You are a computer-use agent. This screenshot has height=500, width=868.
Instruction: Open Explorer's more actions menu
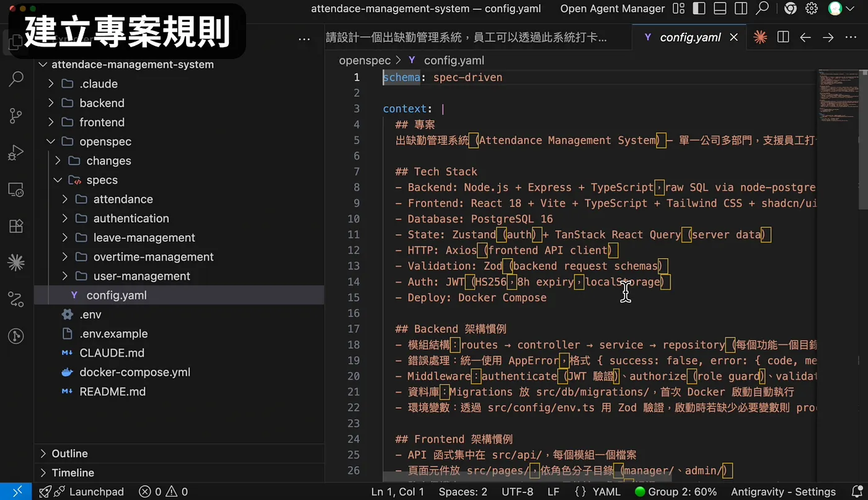(304, 38)
